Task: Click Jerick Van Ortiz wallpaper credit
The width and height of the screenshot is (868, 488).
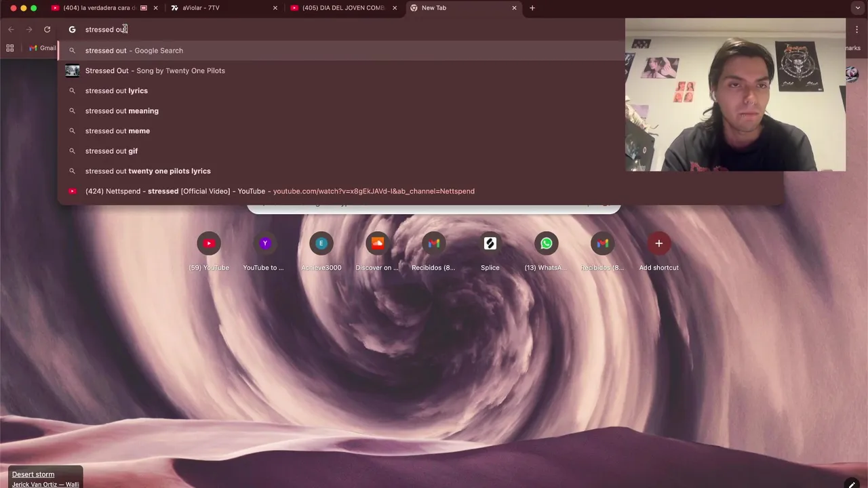Action: (x=45, y=484)
